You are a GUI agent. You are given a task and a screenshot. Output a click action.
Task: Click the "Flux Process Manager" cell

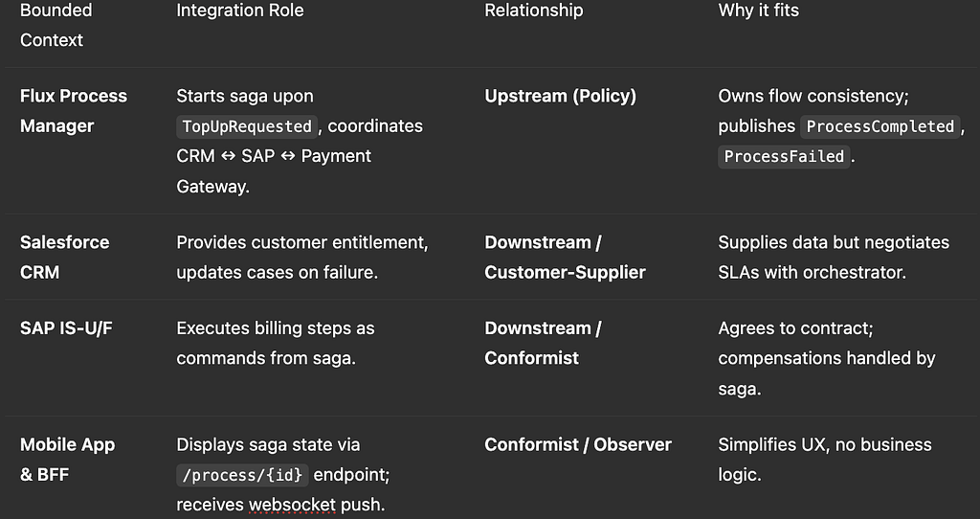tap(73, 110)
